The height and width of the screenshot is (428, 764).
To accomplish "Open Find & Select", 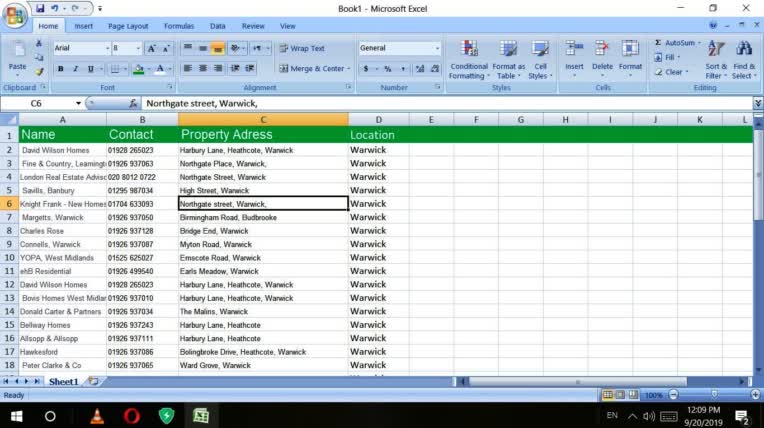I will tap(744, 61).
